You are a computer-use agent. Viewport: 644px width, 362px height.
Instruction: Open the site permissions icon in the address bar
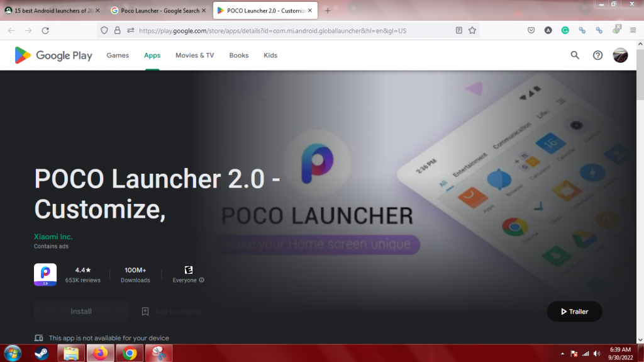(131, 30)
